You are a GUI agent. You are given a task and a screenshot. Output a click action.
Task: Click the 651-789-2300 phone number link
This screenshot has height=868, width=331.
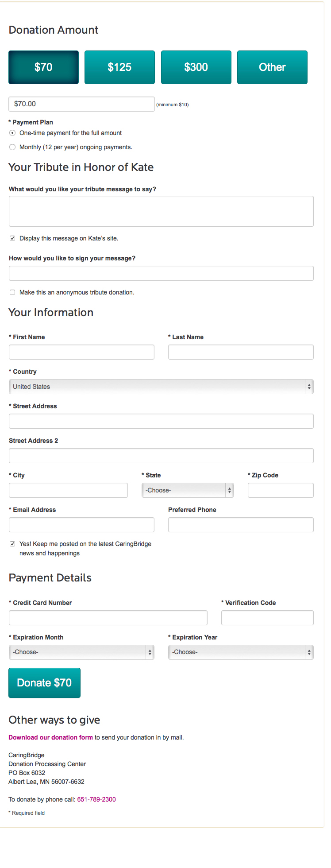[x=96, y=799]
